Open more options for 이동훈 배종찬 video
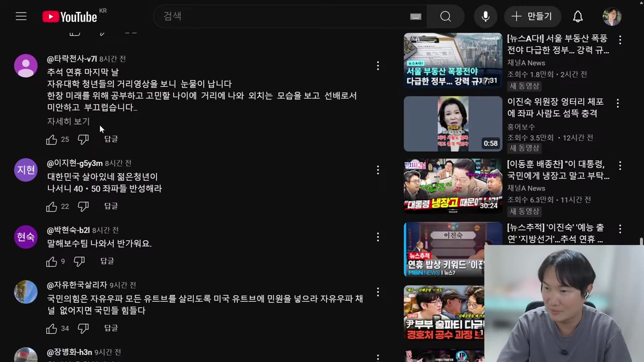The image size is (644, 362). pyautogui.click(x=620, y=165)
